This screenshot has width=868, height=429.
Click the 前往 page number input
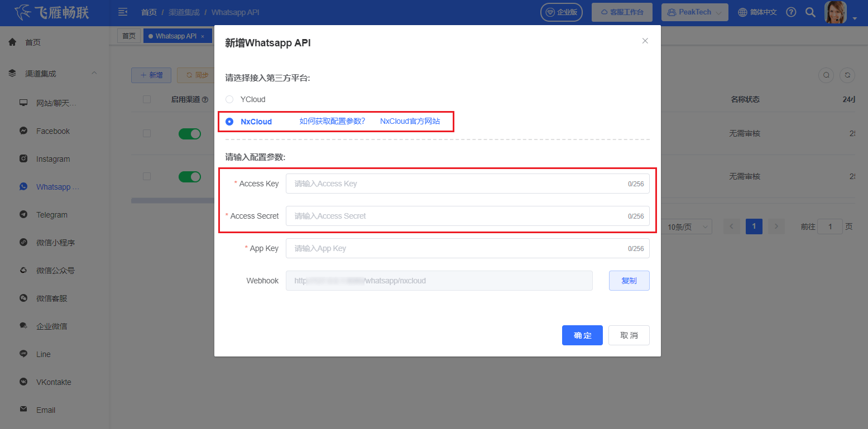(830, 226)
